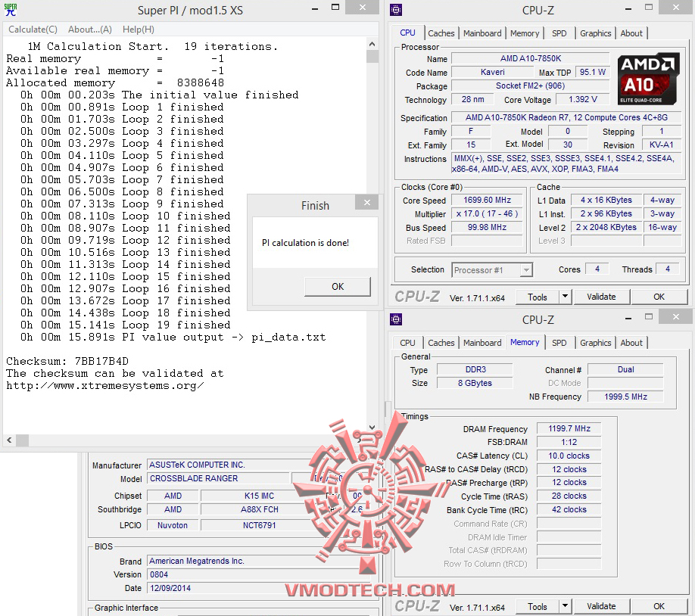
Task: Click the memory Size value 8 GBytes
Action: tap(475, 383)
